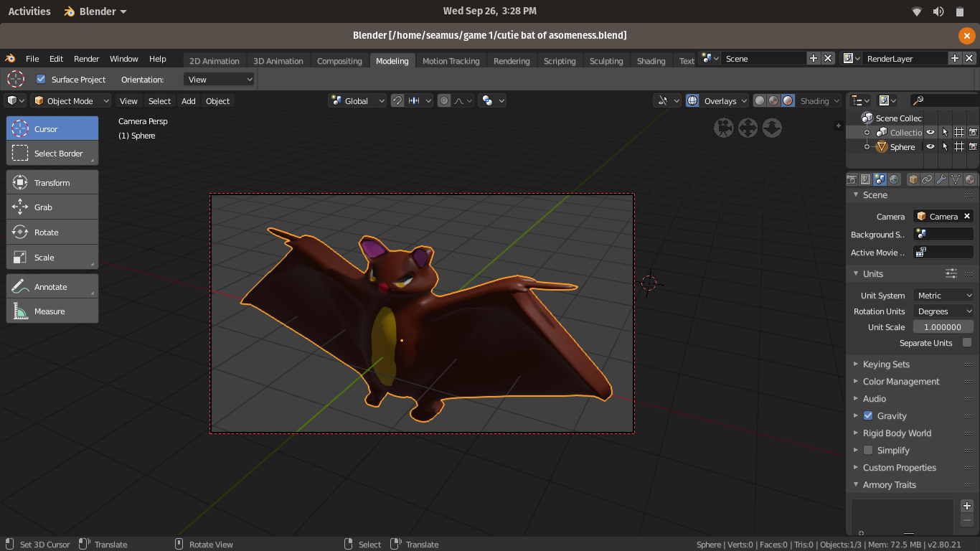Select the Cursor tool
980x551 pixels.
coord(52,129)
